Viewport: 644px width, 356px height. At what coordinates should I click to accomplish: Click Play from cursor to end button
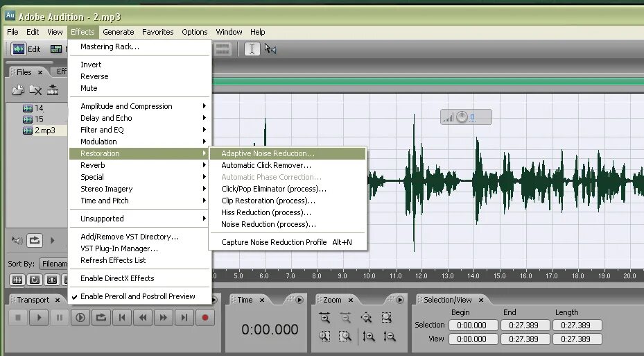80,317
